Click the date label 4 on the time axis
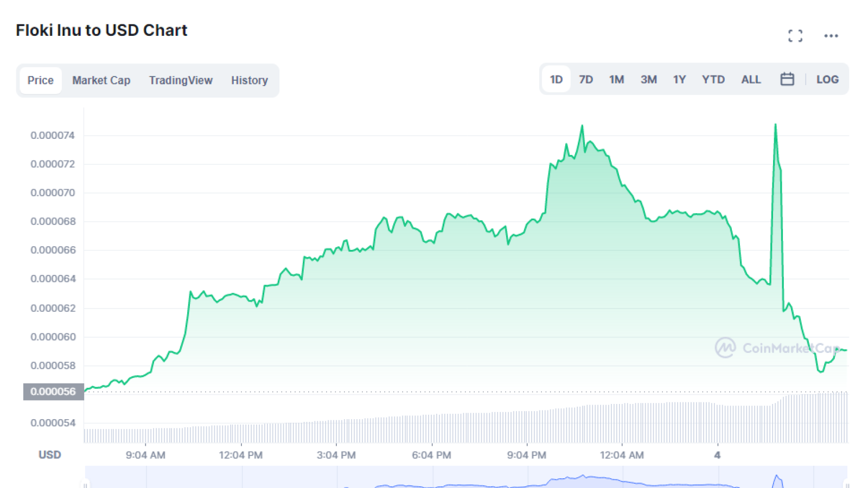Viewport: 868px width, 488px height. pos(717,455)
